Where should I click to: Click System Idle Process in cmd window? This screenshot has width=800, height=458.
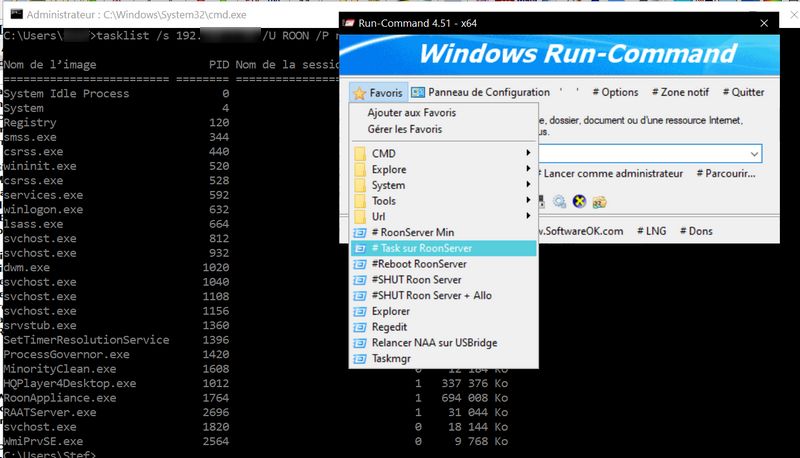pyautogui.click(x=66, y=94)
